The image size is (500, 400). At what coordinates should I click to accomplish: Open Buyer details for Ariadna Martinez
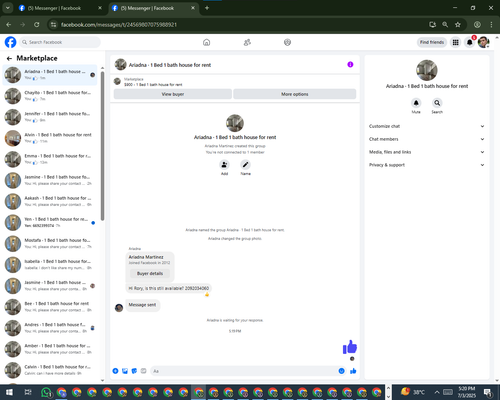coord(150,273)
